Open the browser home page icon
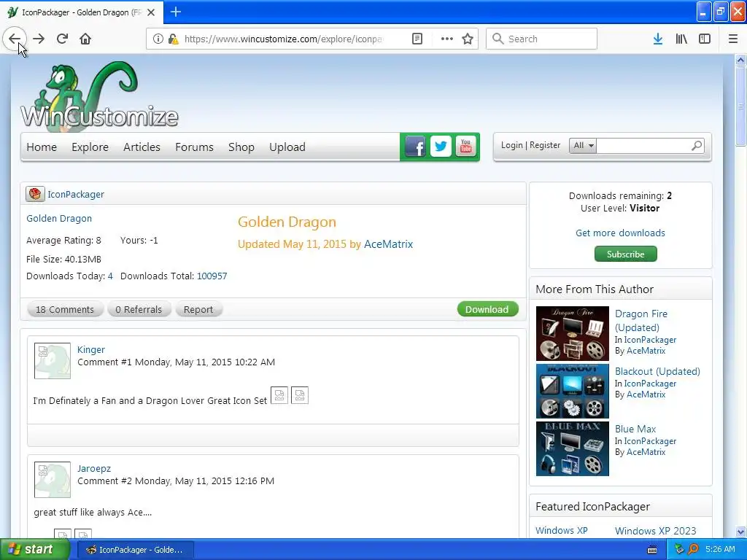The width and height of the screenshot is (747, 560). coord(85,39)
